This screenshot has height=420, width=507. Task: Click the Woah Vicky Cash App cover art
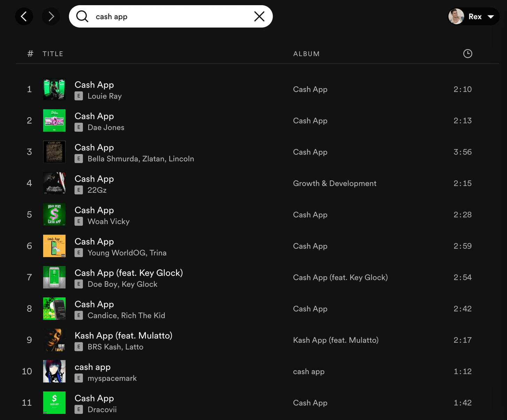tap(54, 215)
